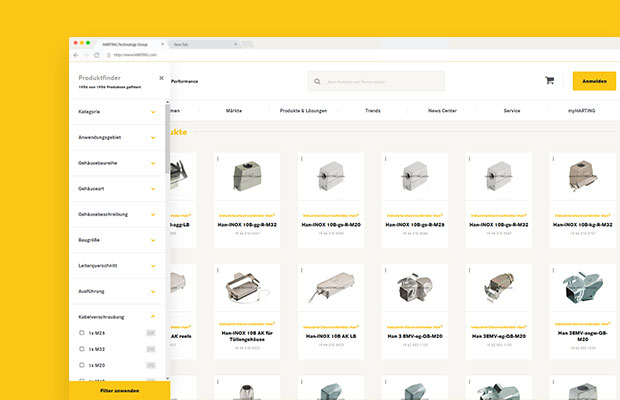Click the Produktfinder panel scrollbar
This screenshot has height=400, width=620.
(x=168, y=138)
